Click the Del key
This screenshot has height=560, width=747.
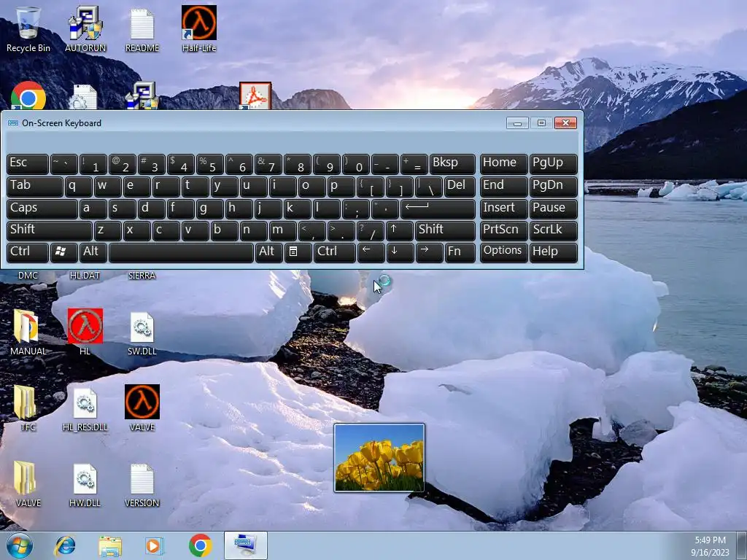coord(460,187)
